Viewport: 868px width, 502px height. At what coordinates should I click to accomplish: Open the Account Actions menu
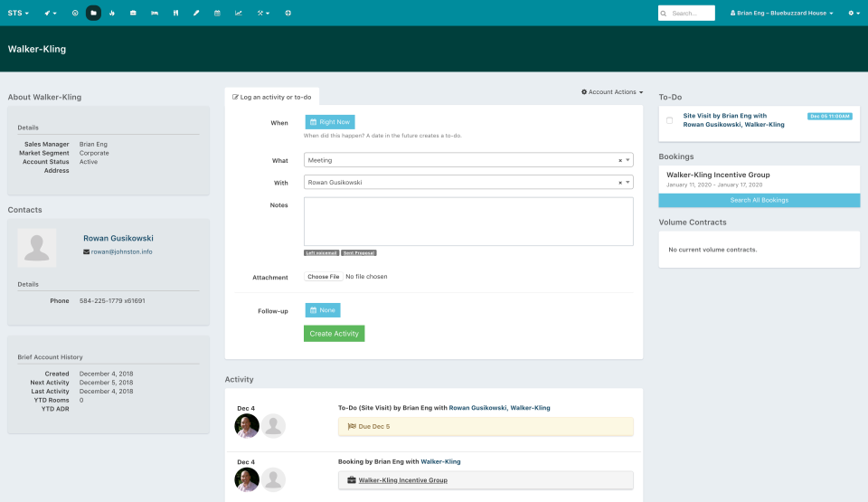[612, 92]
